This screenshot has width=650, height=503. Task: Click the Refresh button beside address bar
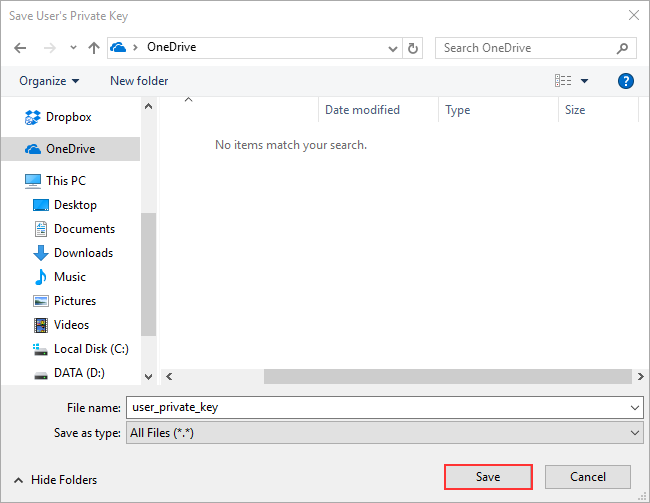(x=414, y=48)
